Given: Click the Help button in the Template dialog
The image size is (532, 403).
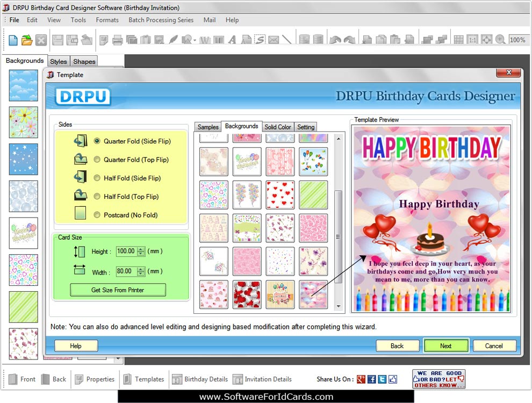Looking at the screenshot, I should pyautogui.click(x=76, y=346).
